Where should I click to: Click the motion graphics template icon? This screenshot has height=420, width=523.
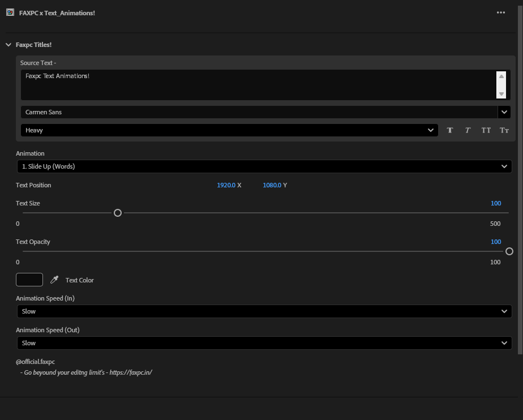click(10, 12)
